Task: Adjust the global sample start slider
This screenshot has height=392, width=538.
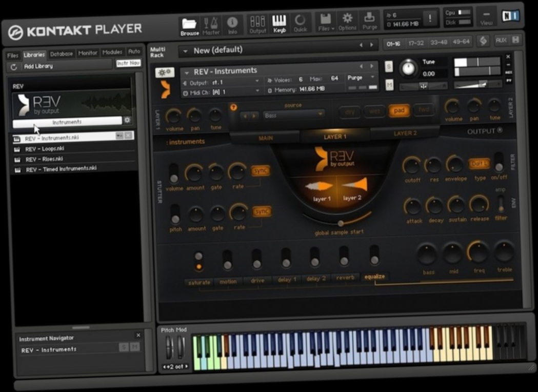Action: (341, 223)
